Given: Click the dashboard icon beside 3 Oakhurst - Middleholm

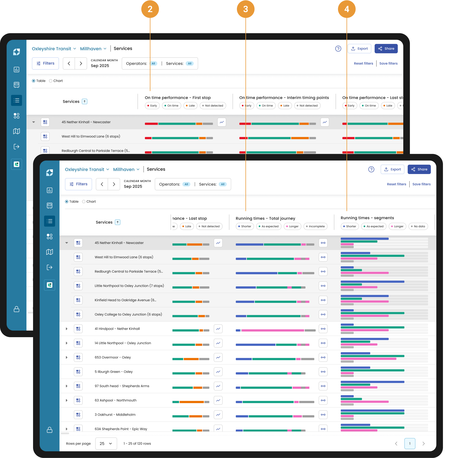Looking at the screenshot, I should click(x=78, y=414).
